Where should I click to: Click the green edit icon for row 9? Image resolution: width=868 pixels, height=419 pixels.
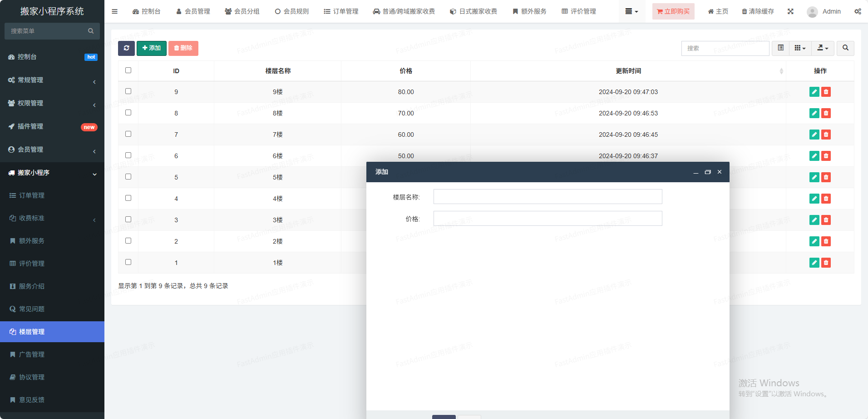pyautogui.click(x=814, y=92)
